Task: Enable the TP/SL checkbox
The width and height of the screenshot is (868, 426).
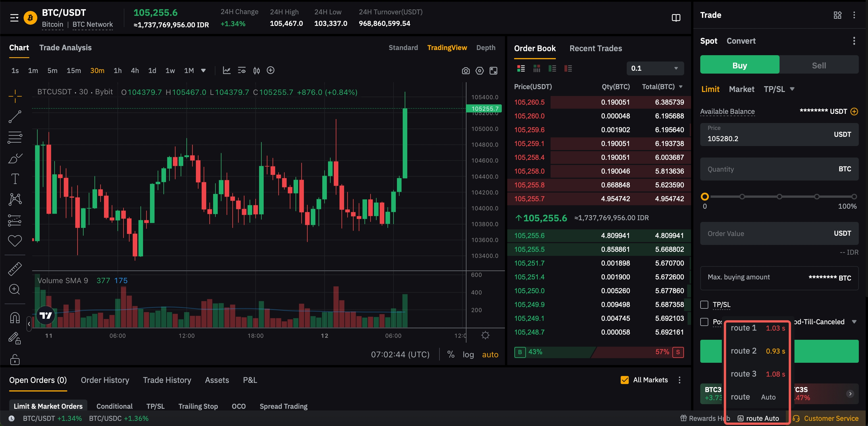Action: coord(704,305)
